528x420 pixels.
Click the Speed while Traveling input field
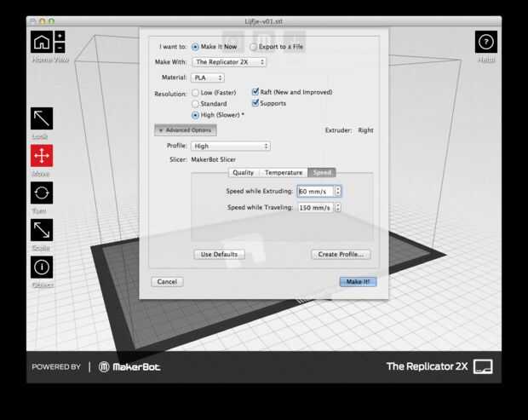[x=315, y=208]
